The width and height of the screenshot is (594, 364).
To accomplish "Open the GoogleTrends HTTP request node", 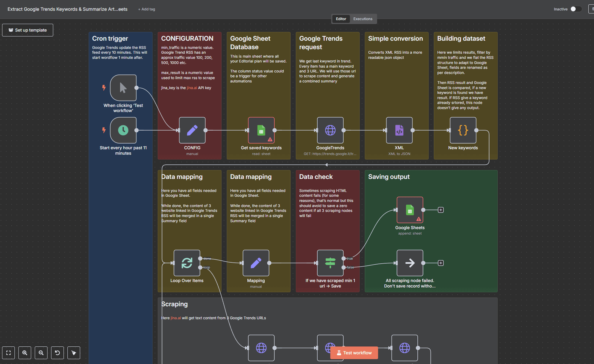I will pyautogui.click(x=330, y=130).
